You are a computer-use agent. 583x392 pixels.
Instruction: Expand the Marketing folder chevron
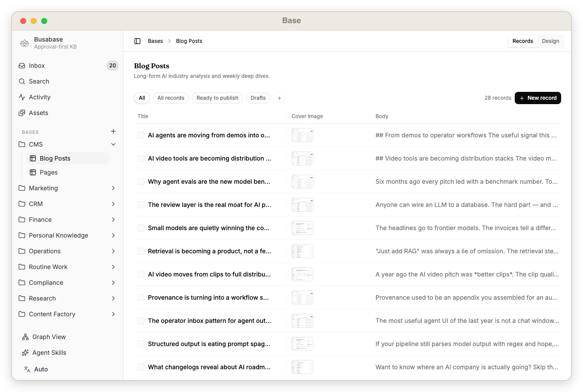tap(113, 188)
